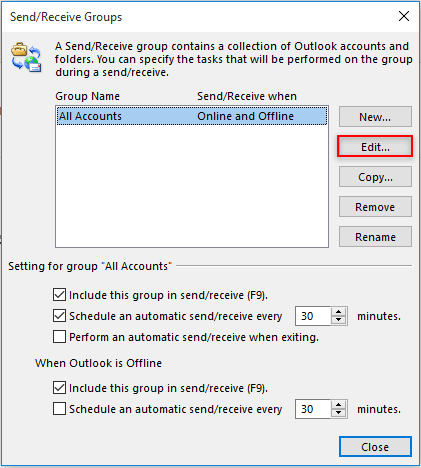The width and height of the screenshot is (421, 468).
Task: Click the Close button at the bottom
Action: click(375, 447)
